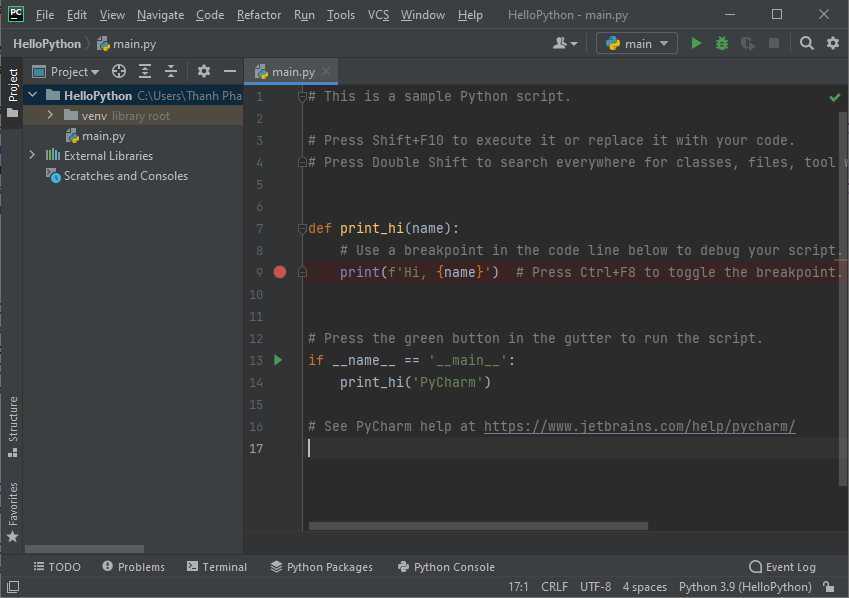849x598 pixels.
Task: Open the Tools menu
Action: pos(341,15)
